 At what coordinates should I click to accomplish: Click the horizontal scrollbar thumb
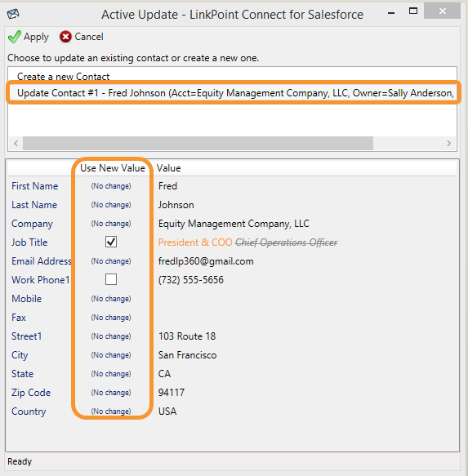pos(198,143)
